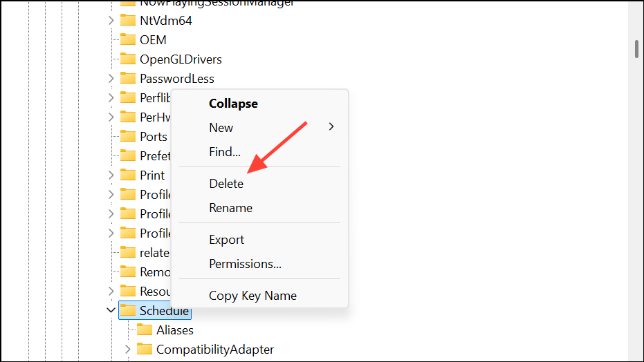Click the vertical scrollbar thumb
644x362 pixels.
[636, 49]
